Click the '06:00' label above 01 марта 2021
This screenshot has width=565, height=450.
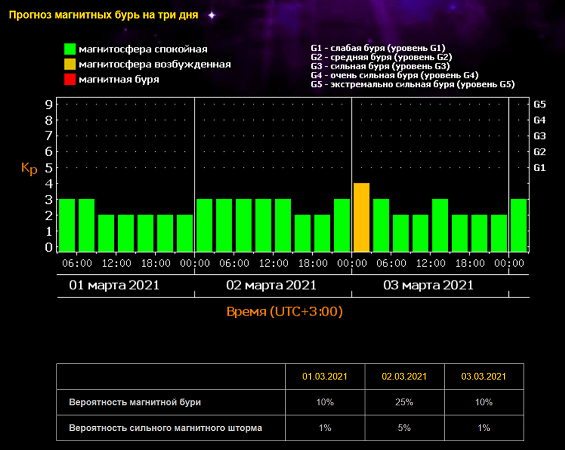coord(77,263)
